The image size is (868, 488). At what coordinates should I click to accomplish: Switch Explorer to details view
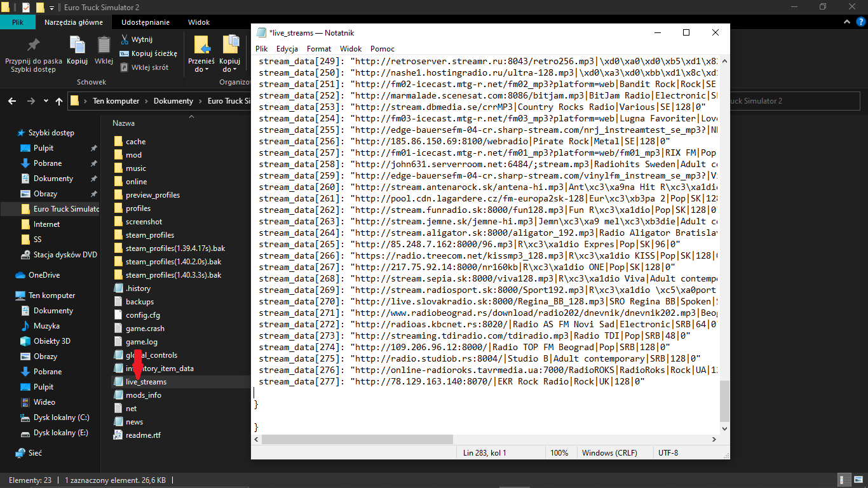click(845, 480)
